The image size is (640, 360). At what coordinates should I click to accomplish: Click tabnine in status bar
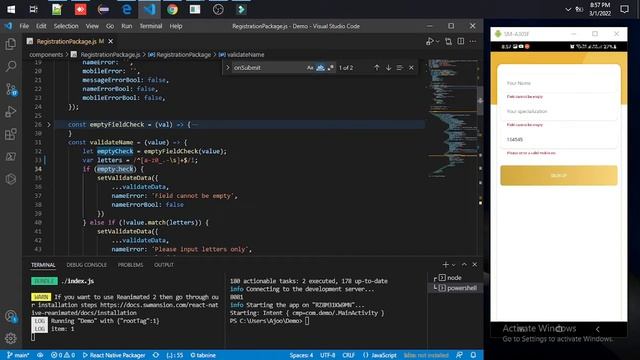203,355
